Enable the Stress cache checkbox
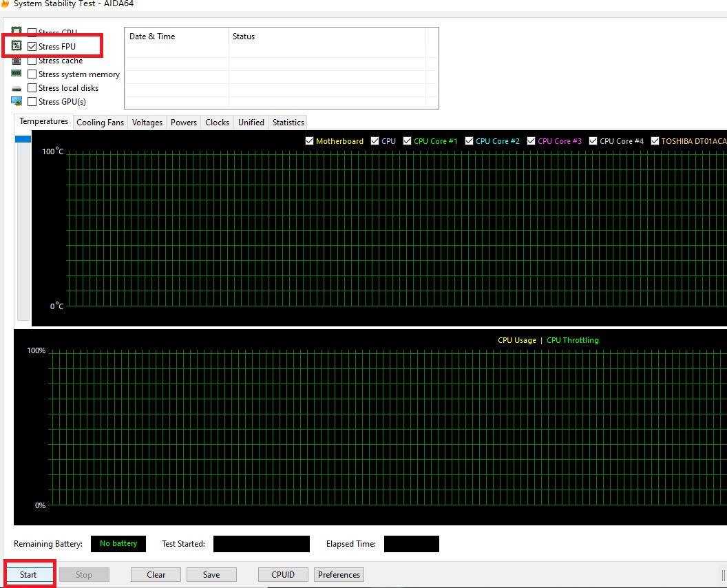The width and height of the screenshot is (727, 588). click(32, 61)
